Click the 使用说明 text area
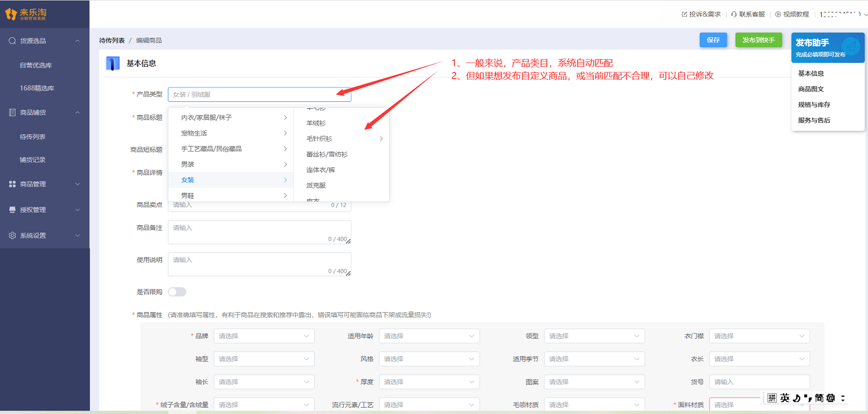868x414 pixels. (259, 265)
